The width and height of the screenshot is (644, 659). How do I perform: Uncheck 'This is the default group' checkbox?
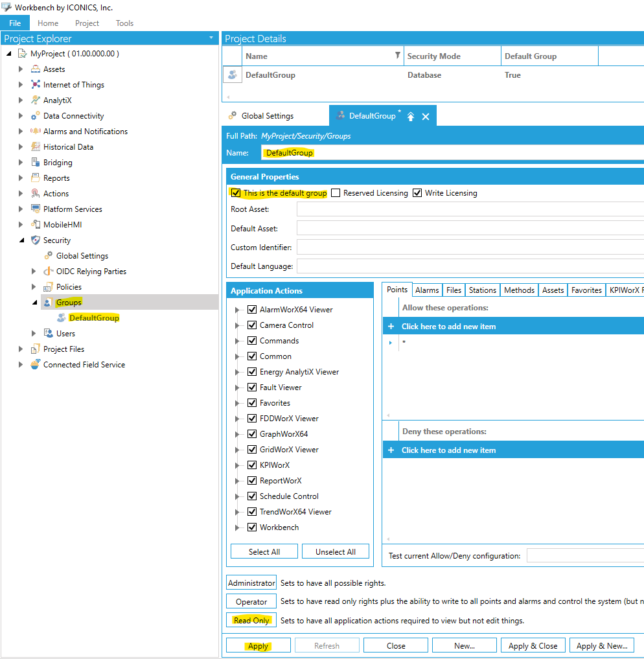pos(236,193)
